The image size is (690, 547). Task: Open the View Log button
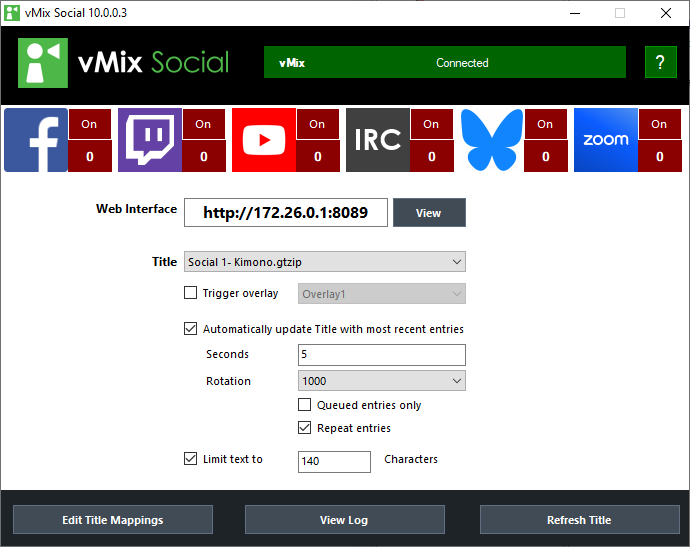(x=344, y=520)
